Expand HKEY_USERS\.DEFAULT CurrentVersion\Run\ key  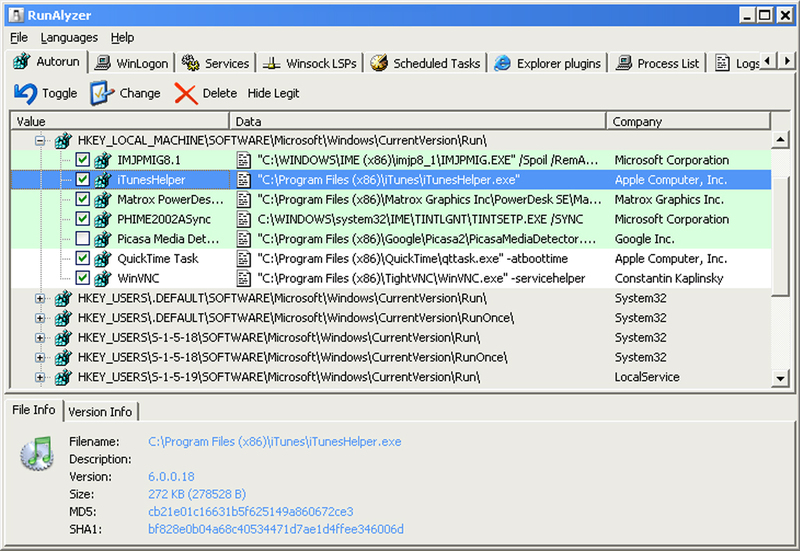click(x=40, y=298)
